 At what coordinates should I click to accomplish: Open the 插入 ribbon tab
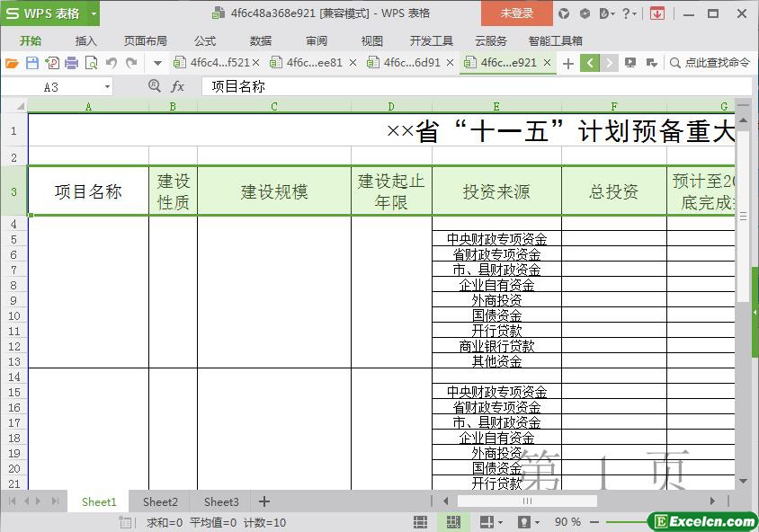86,40
